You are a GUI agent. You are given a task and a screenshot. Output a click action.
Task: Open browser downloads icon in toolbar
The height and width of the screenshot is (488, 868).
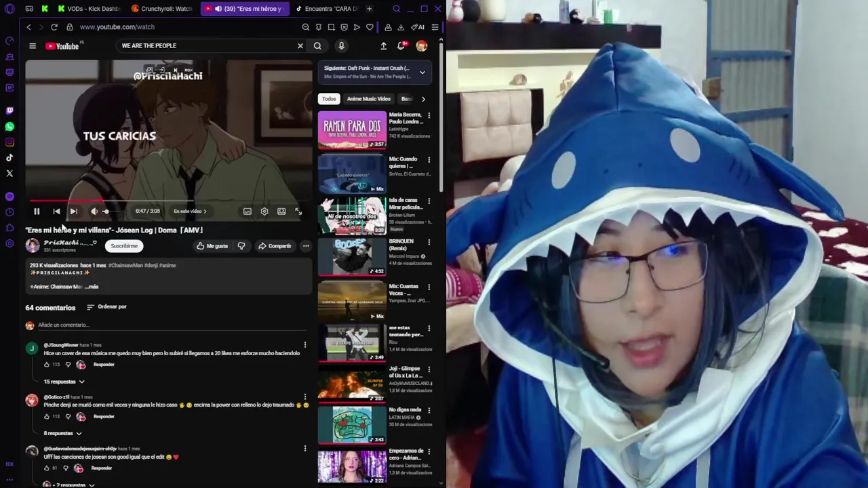(401, 27)
